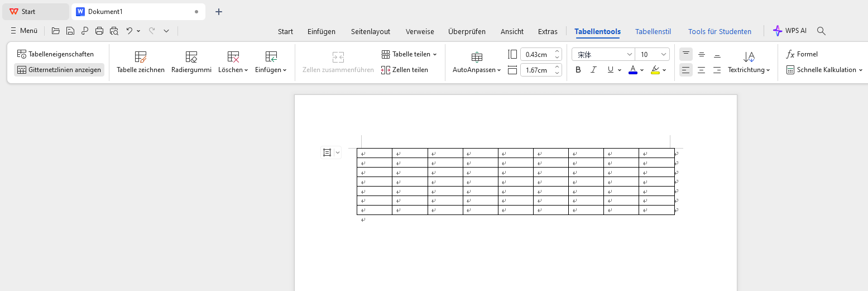
Task: Click the export to PDF icon
Action: coord(85,31)
